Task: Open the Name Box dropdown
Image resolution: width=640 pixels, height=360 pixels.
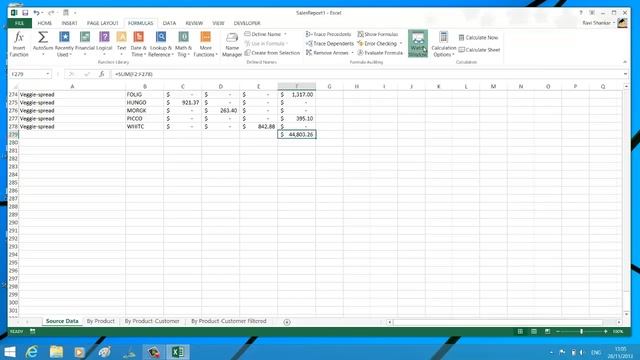Action: point(48,74)
